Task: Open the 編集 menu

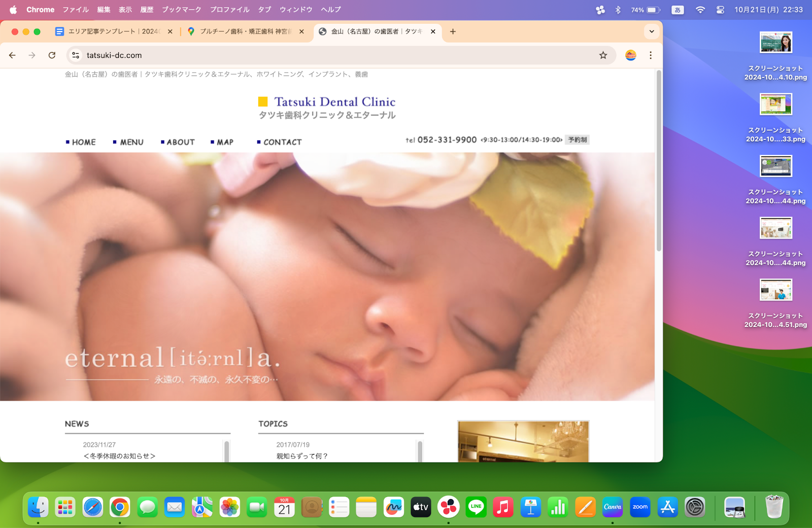Action: click(104, 10)
